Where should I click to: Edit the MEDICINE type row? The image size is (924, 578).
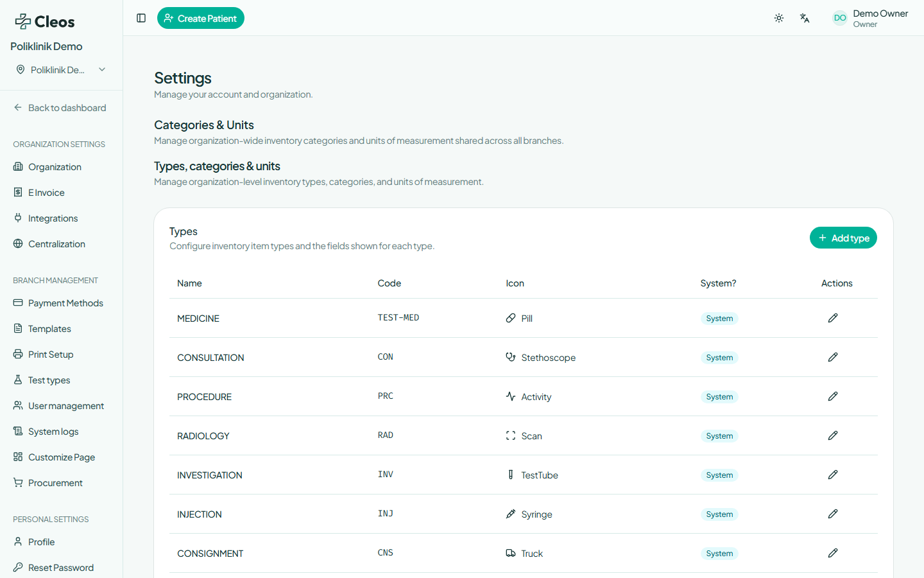833,318
